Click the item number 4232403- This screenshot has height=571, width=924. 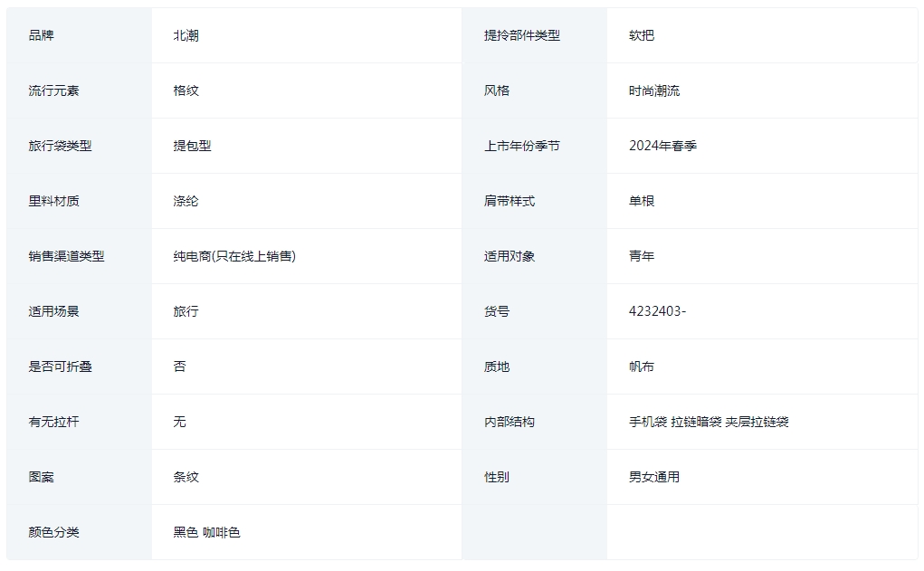point(658,311)
